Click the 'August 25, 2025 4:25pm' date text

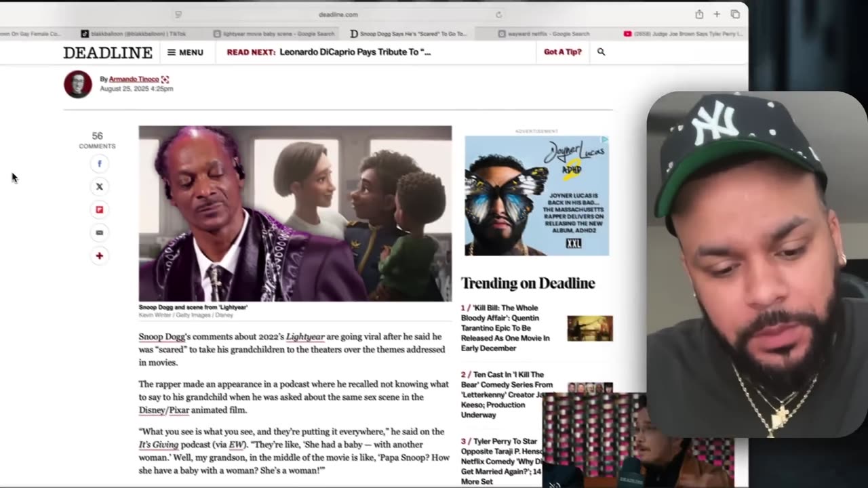coord(136,89)
